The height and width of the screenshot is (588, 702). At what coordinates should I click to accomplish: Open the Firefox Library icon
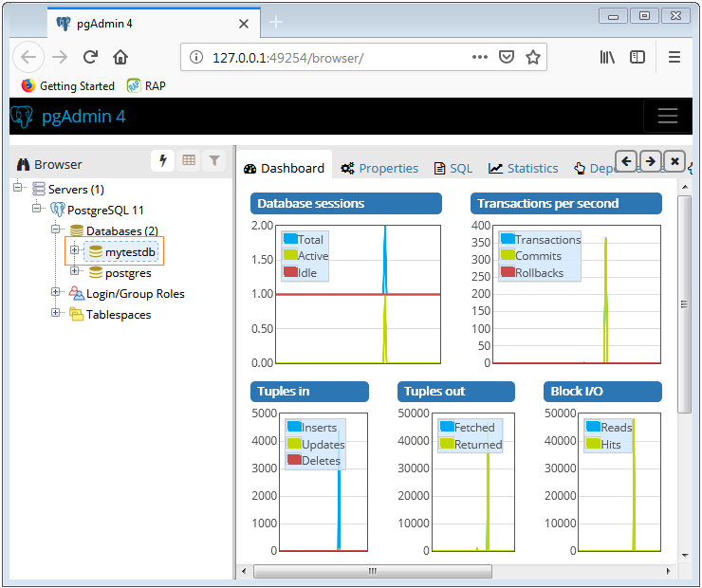tap(607, 57)
